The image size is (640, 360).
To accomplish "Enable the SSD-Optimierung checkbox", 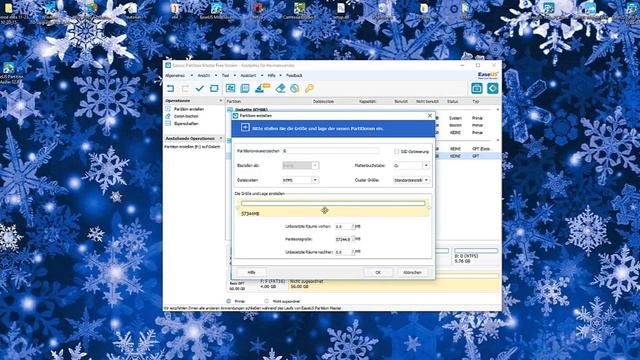I will [x=396, y=151].
